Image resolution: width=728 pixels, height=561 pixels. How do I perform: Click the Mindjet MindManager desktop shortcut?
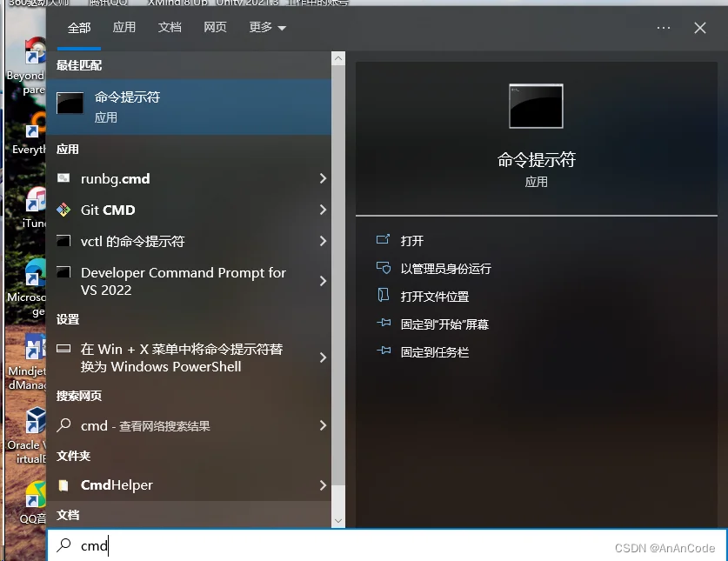27,362
